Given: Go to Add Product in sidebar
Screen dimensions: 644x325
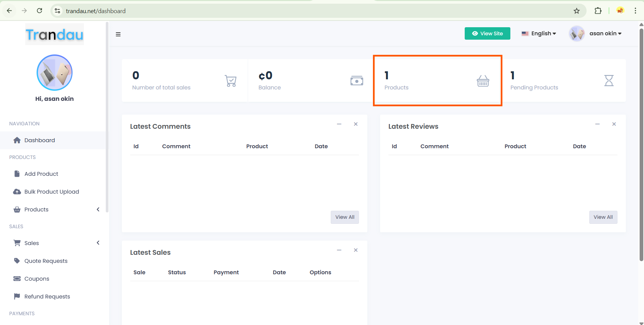Looking at the screenshot, I should click(41, 174).
